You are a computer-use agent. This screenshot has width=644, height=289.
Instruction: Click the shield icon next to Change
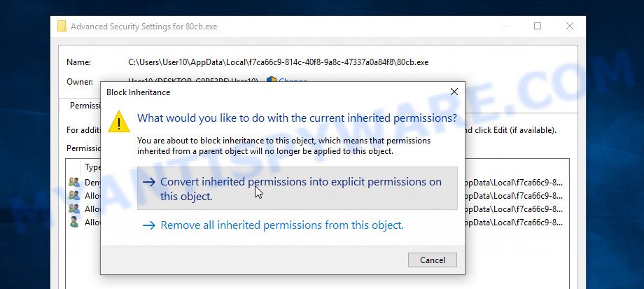pyautogui.click(x=271, y=80)
